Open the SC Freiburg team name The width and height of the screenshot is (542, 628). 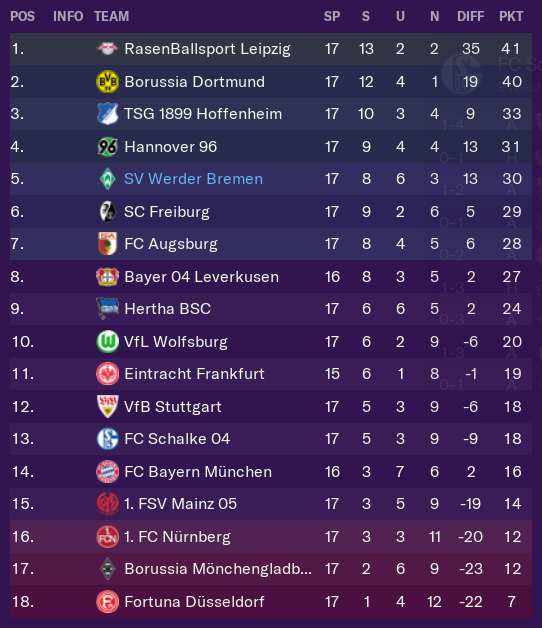coord(167,212)
